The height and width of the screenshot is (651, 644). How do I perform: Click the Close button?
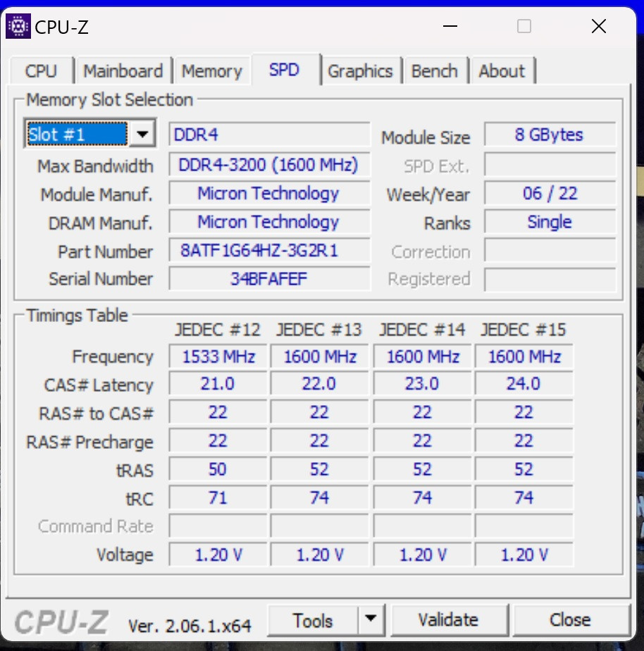[x=571, y=620]
